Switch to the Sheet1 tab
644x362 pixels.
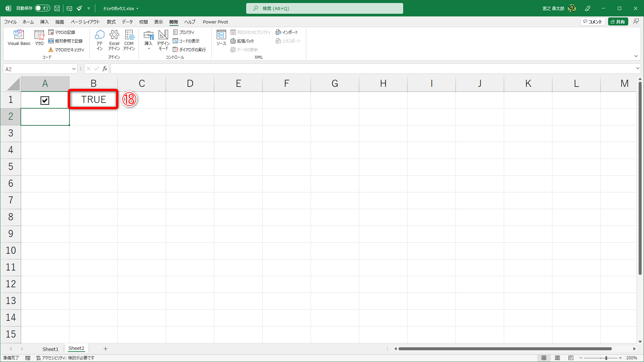pos(50,349)
